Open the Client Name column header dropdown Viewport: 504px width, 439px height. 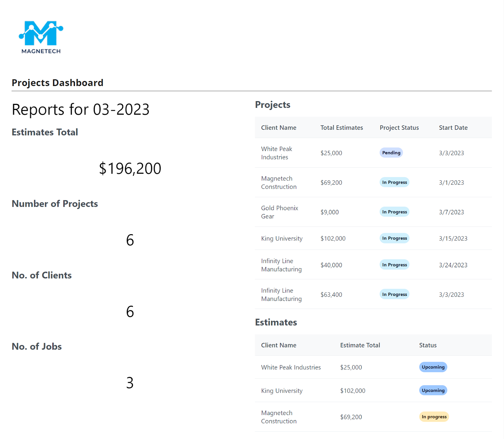pyautogui.click(x=278, y=128)
